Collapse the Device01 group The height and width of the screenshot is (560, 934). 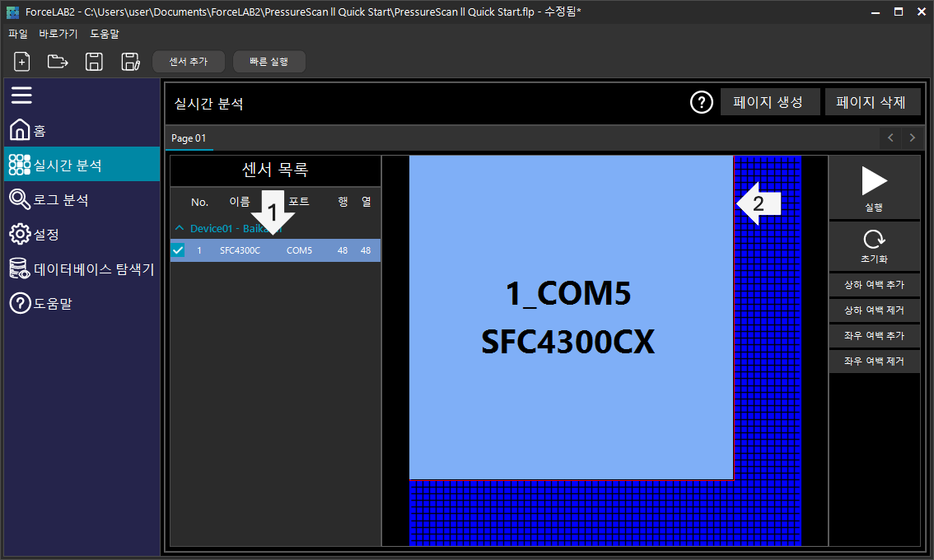[180, 228]
